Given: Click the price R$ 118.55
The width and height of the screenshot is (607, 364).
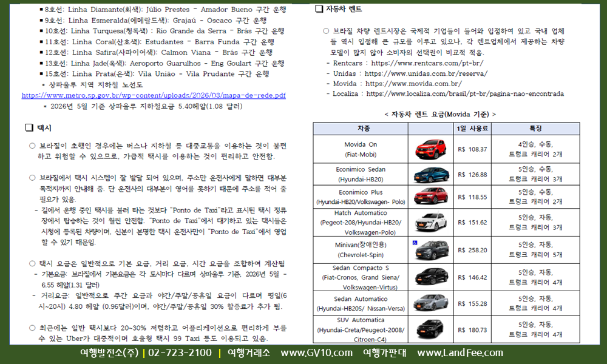Looking at the screenshot, I should 472,197.
